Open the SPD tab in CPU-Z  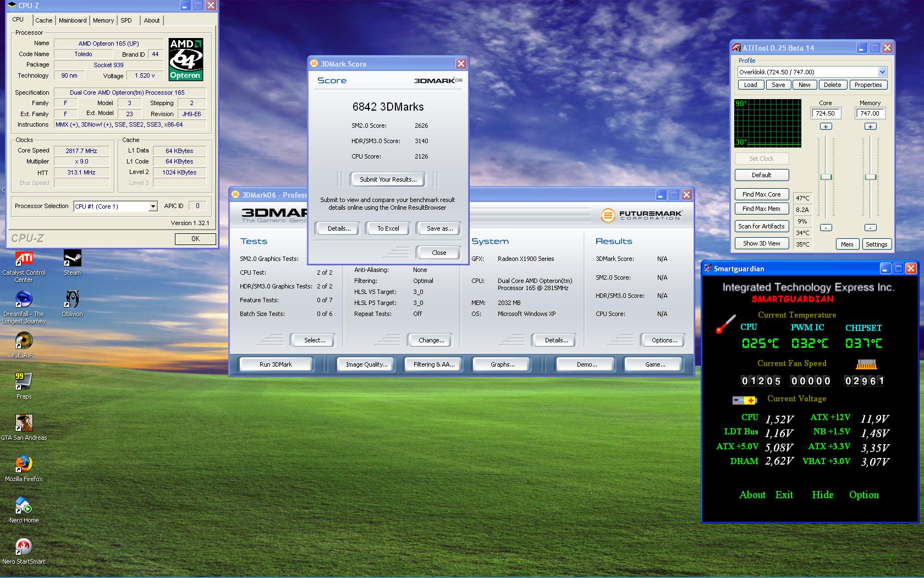127,20
